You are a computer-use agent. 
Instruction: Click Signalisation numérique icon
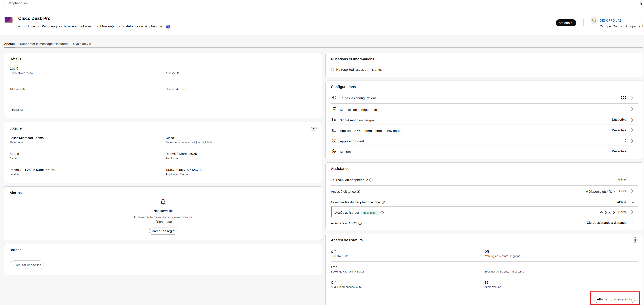(x=334, y=120)
